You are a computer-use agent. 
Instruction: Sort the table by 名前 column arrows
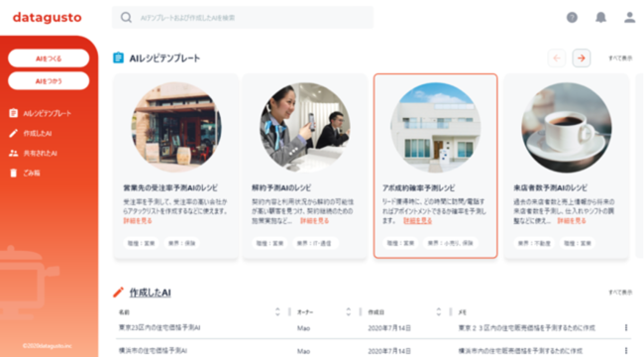(x=277, y=311)
